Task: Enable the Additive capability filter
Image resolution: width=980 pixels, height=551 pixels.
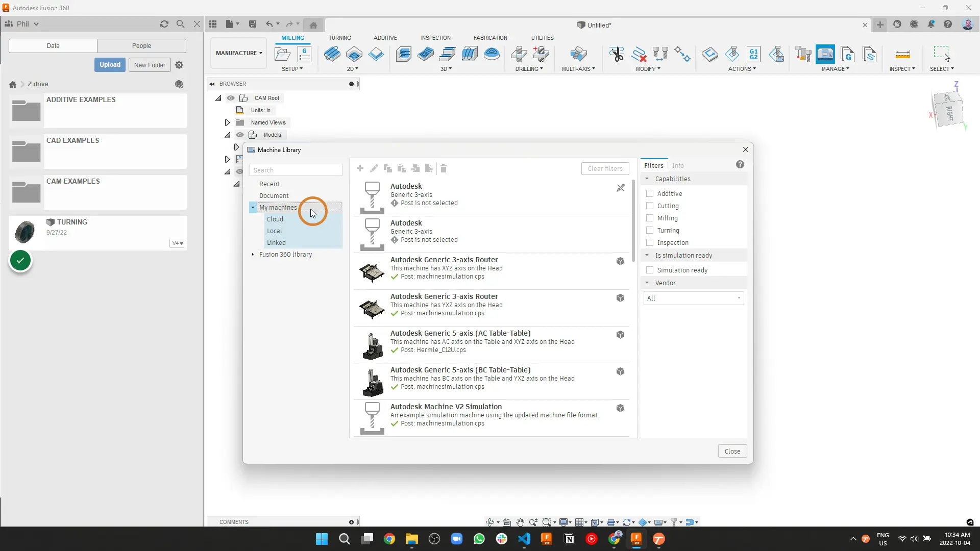Action: 650,193
